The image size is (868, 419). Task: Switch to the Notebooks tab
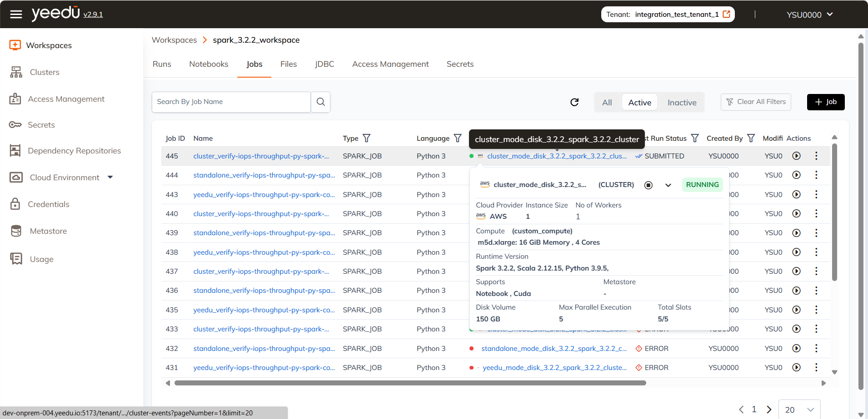[209, 64]
